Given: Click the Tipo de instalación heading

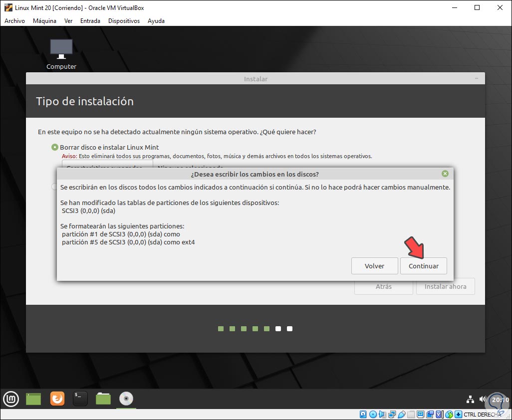Looking at the screenshot, I should tap(85, 101).
